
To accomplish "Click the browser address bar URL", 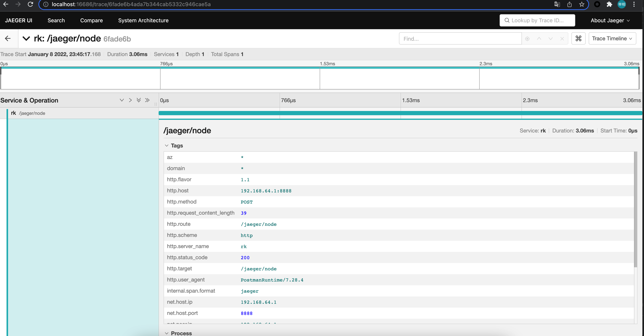I will pyautogui.click(x=131, y=4).
